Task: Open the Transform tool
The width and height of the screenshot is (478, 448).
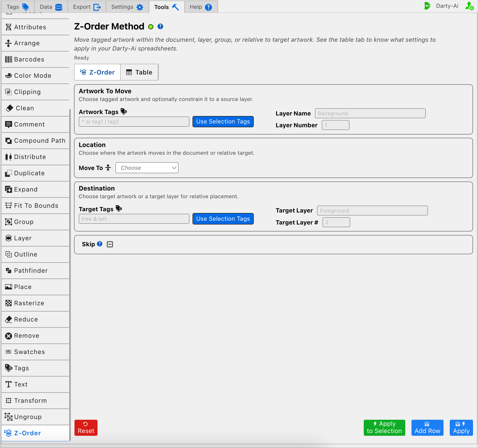Action: click(35, 401)
